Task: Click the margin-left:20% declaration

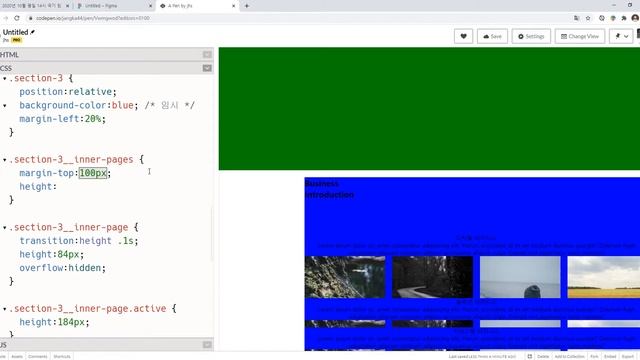Action: point(62,119)
